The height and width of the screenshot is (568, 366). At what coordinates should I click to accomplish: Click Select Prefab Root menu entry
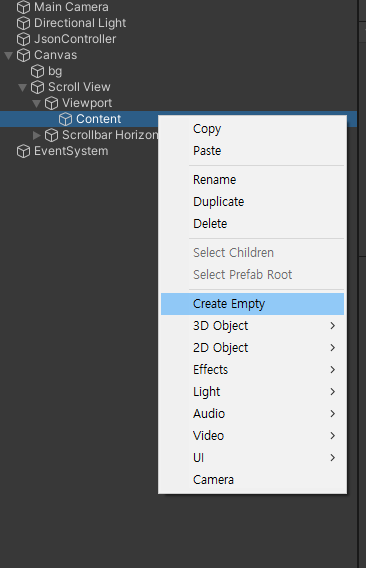(252, 275)
